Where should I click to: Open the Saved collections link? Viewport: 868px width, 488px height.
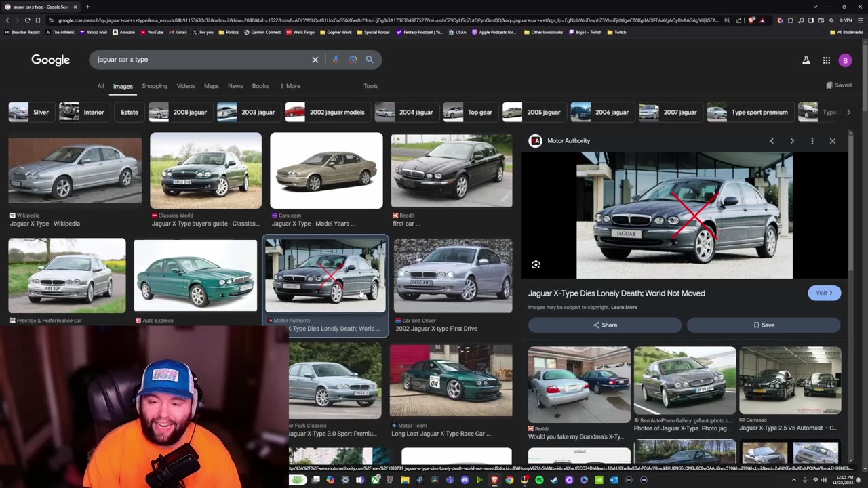coord(839,85)
